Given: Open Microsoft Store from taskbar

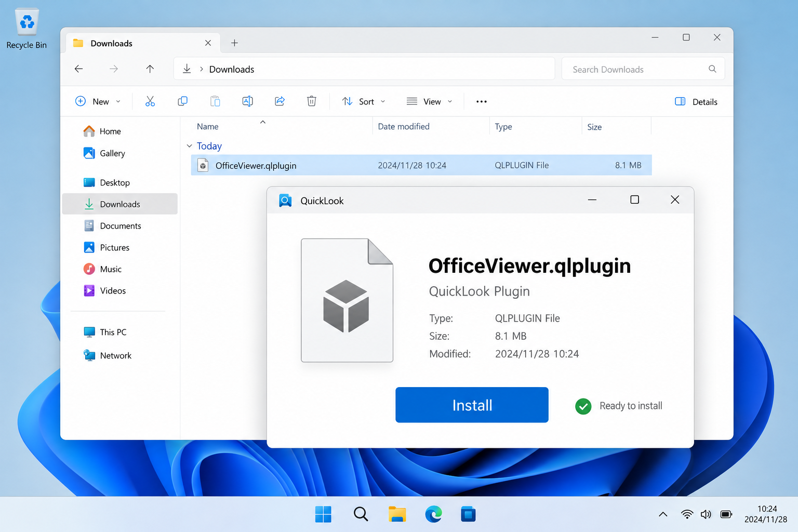Looking at the screenshot, I should coord(468,514).
